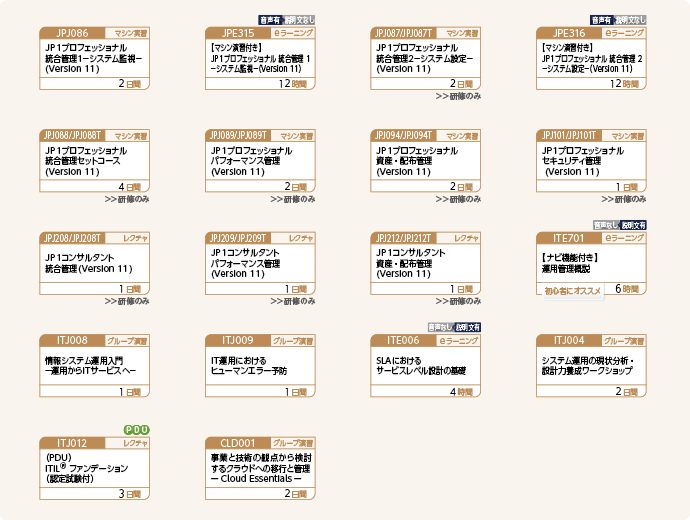The width and height of the screenshot is (690, 520).
Task: Click the audio/description badge above ITE701
Action: [620, 225]
